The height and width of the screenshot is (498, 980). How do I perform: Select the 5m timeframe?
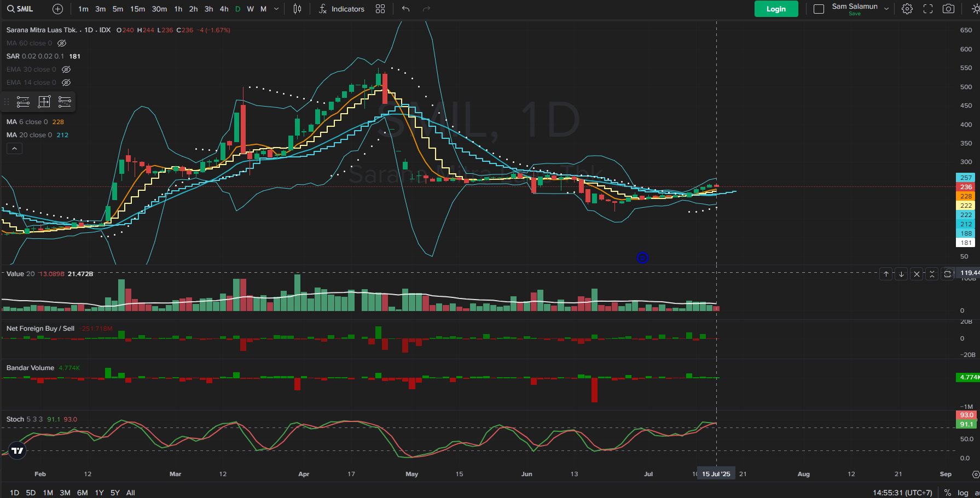(118, 9)
